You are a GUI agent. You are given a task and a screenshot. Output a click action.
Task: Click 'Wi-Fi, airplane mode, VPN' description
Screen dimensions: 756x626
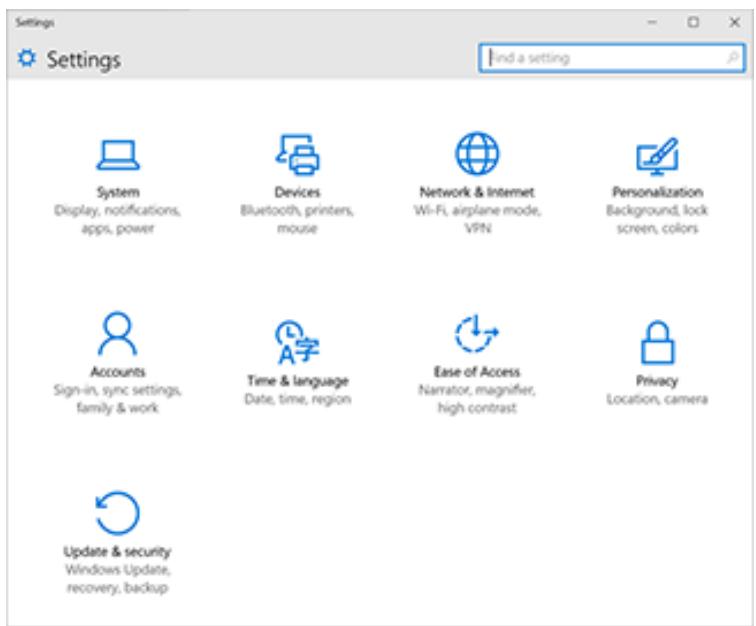[477, 219]
